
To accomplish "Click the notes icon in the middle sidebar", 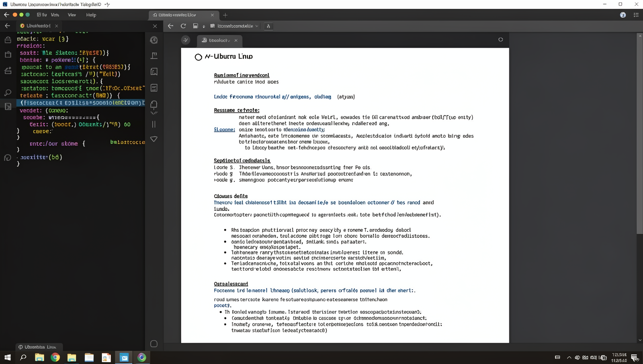I will (154, 88).
